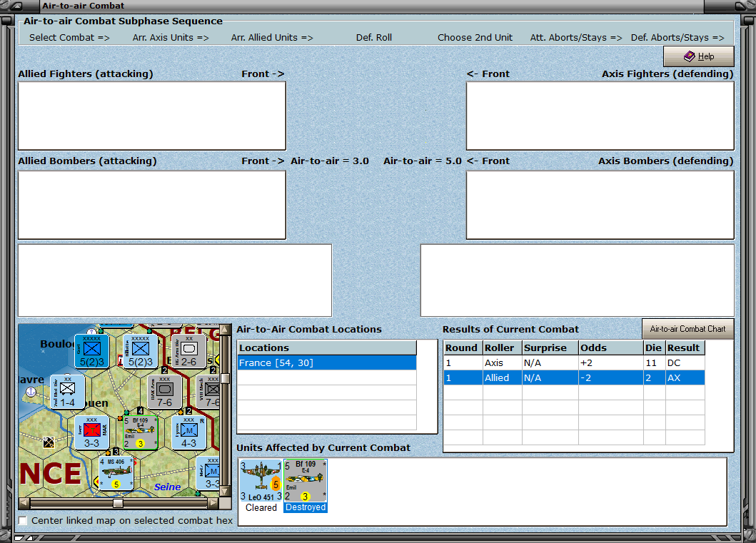
Task: Click the Select Combat => subphase step
Action: [x=69, y=38]
